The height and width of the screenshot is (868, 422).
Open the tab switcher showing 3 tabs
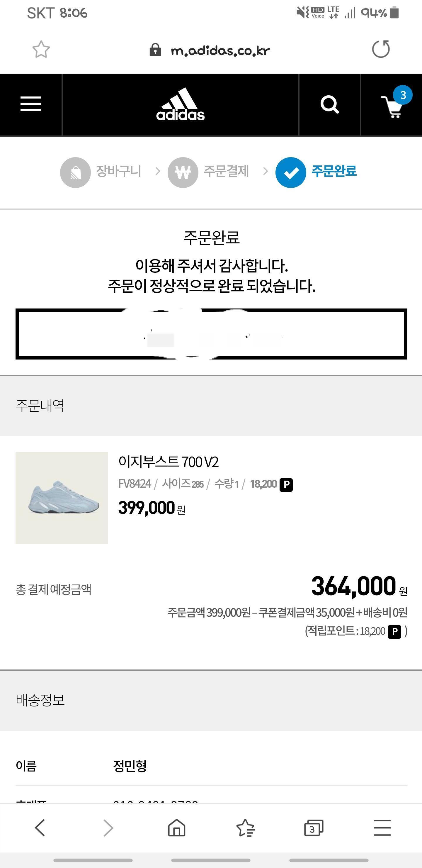click(314, 828)
